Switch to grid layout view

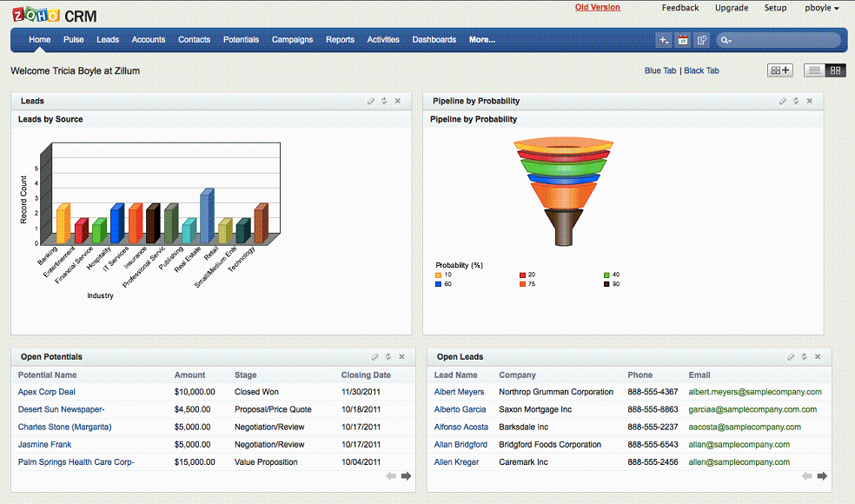(x=835, y=70)
